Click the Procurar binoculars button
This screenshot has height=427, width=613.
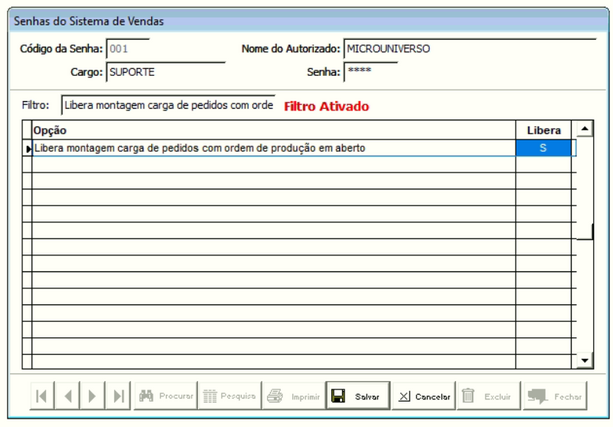[164, 396]
